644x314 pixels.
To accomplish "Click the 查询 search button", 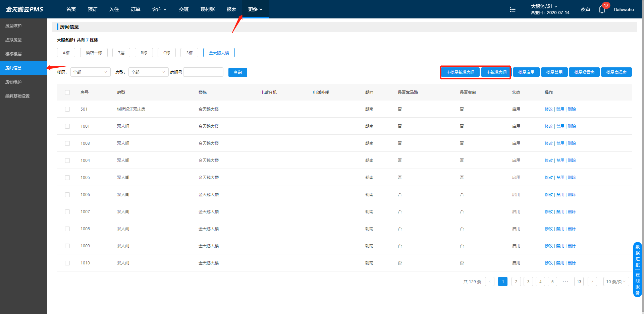I will pos(238,72).
